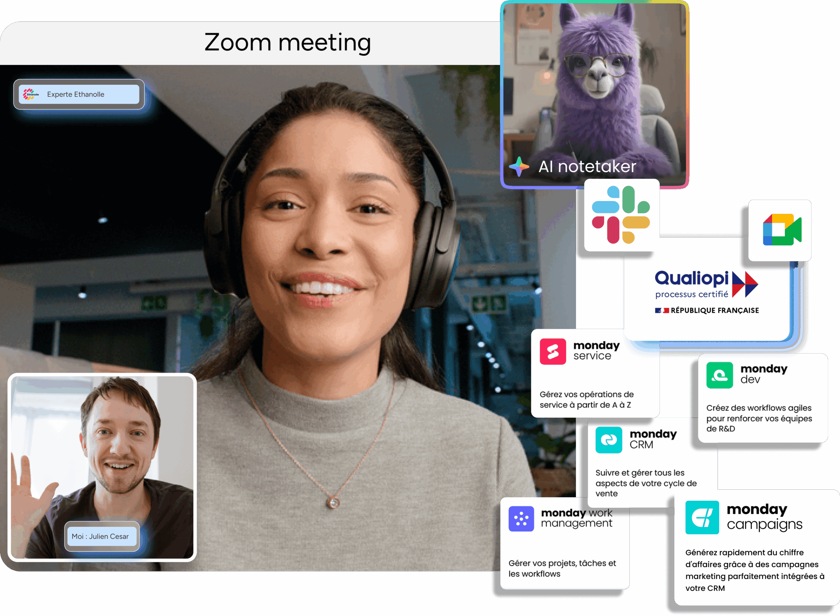
Task: Click the monday CRM heading
Action: click(x=653, y=439)
